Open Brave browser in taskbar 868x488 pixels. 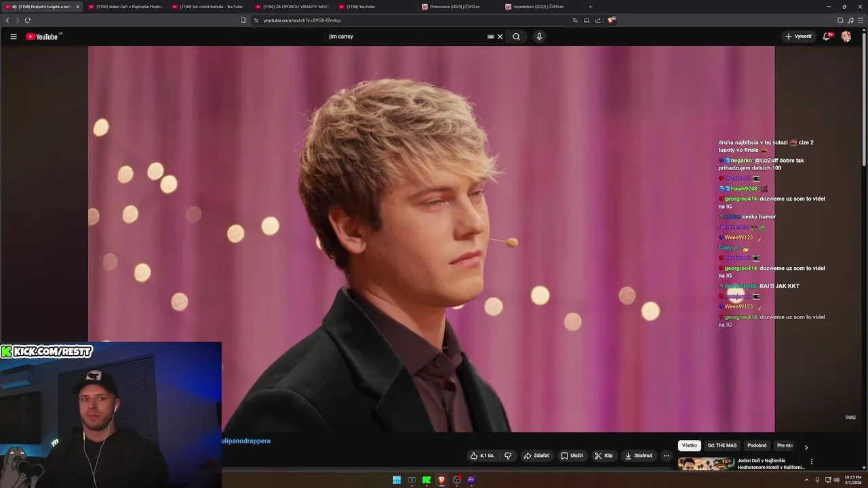pyautogui.click(x=441, y=480)
